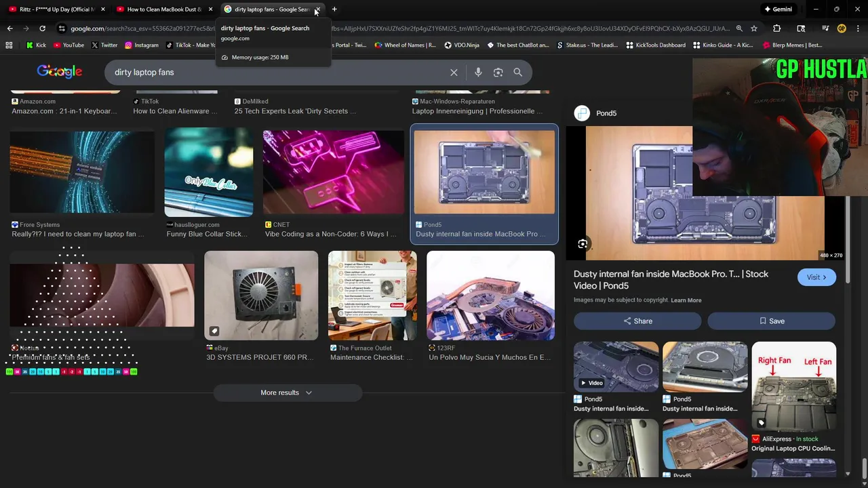Open the Chrome profile avatar
This screenshot has height=488, width=868.
click(842, 28)
